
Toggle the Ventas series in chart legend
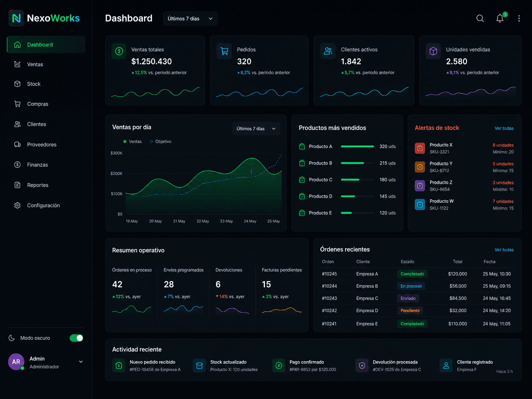[133, 141]
